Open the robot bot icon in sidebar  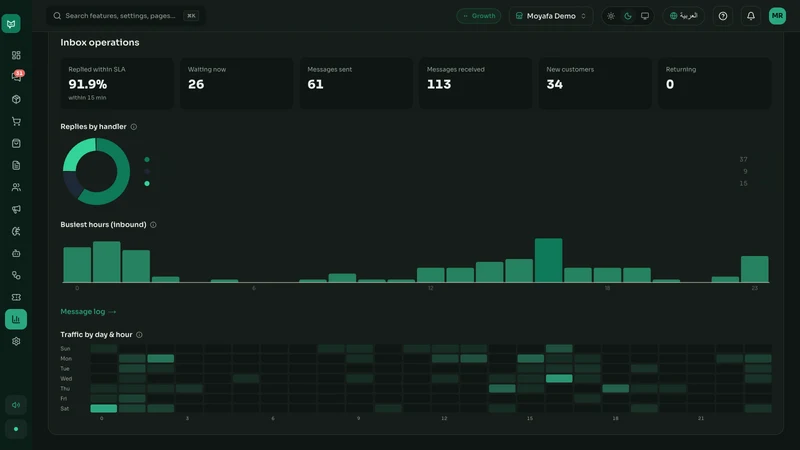[16, 253]
